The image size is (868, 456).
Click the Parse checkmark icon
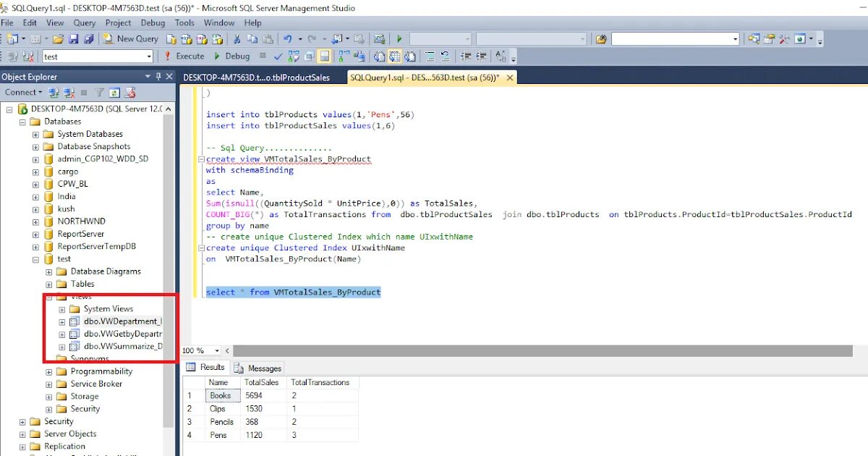[278, 56]
